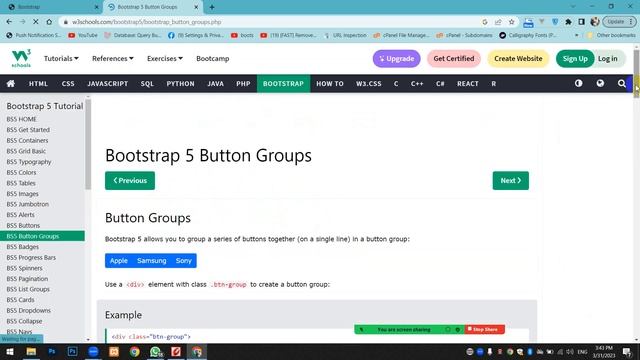640x360 pixels.
Task: Open BS5 Badges in sidebar
Action: pos(22,247)
